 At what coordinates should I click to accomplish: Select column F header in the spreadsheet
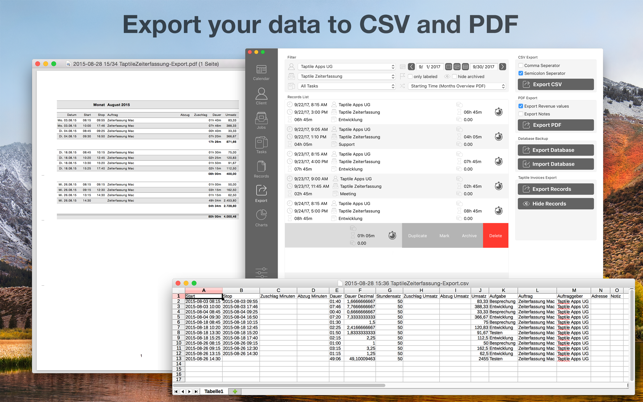pyautogui.click(x=360, y=290)
